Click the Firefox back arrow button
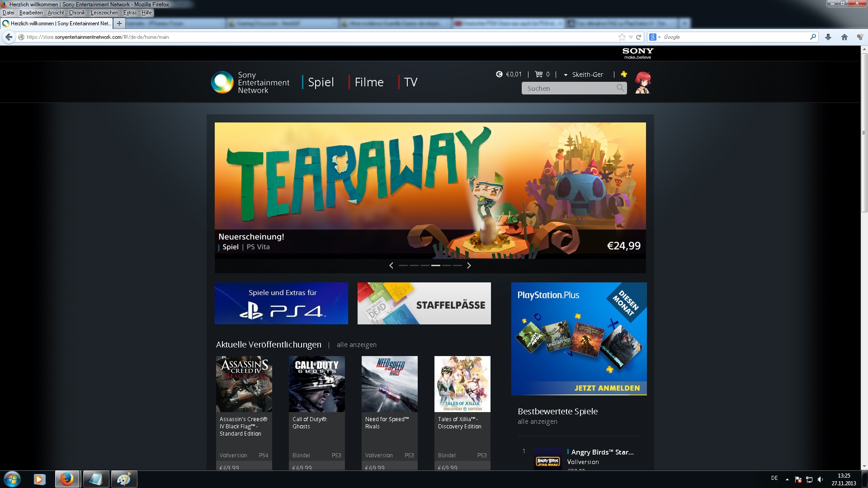The height and width of the screenshot is (488, 868). tap(9, 37)
